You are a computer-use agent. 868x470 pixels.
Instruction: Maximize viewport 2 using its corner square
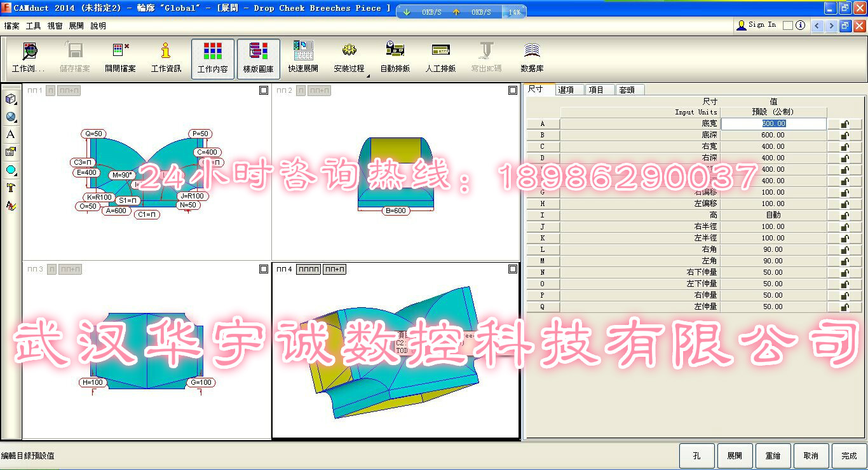point(513,90)
